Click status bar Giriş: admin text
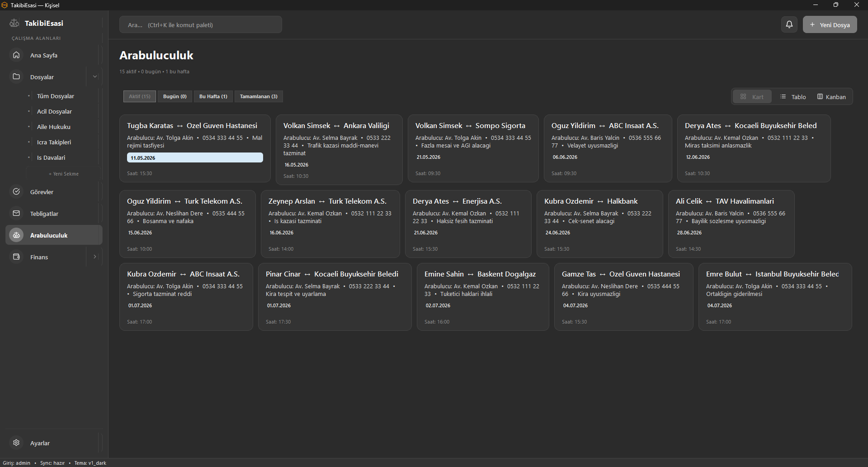 click(x=17, y=463)
